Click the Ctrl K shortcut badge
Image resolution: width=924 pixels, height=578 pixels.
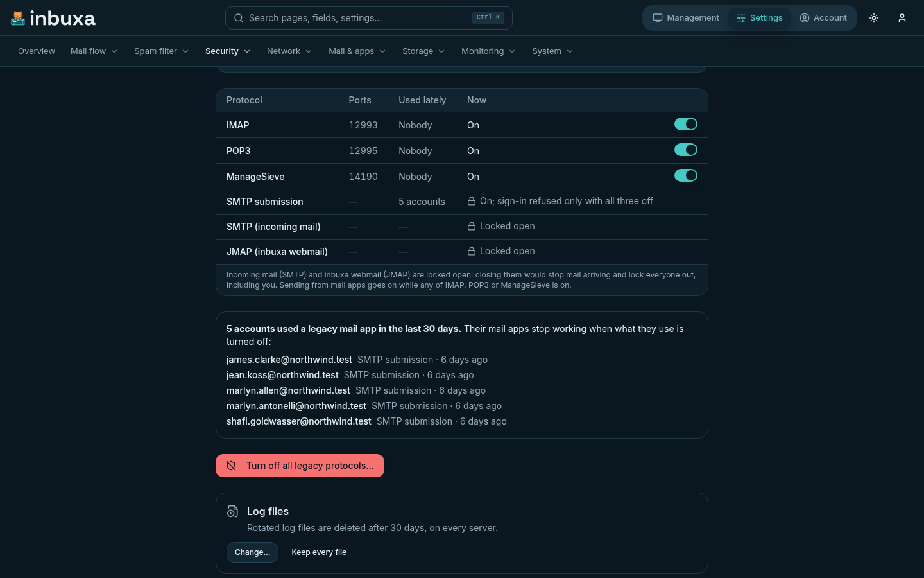click(488, 18)
